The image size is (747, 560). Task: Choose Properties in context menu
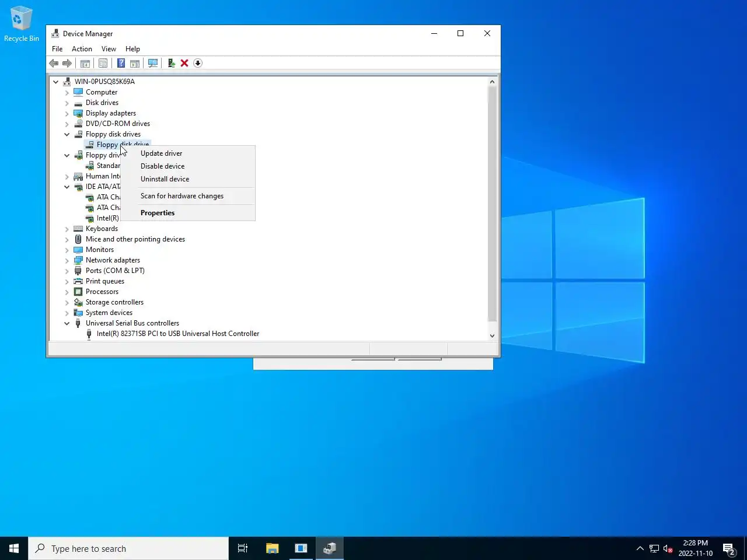[188, 213]
